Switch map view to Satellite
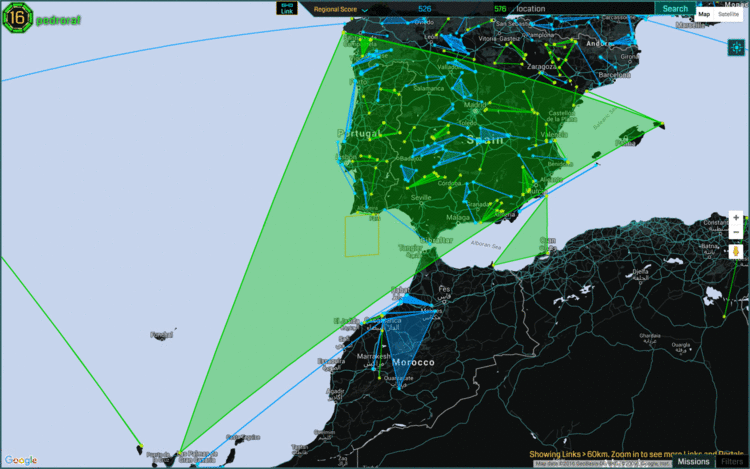750x469 pixels. (728, 14)
